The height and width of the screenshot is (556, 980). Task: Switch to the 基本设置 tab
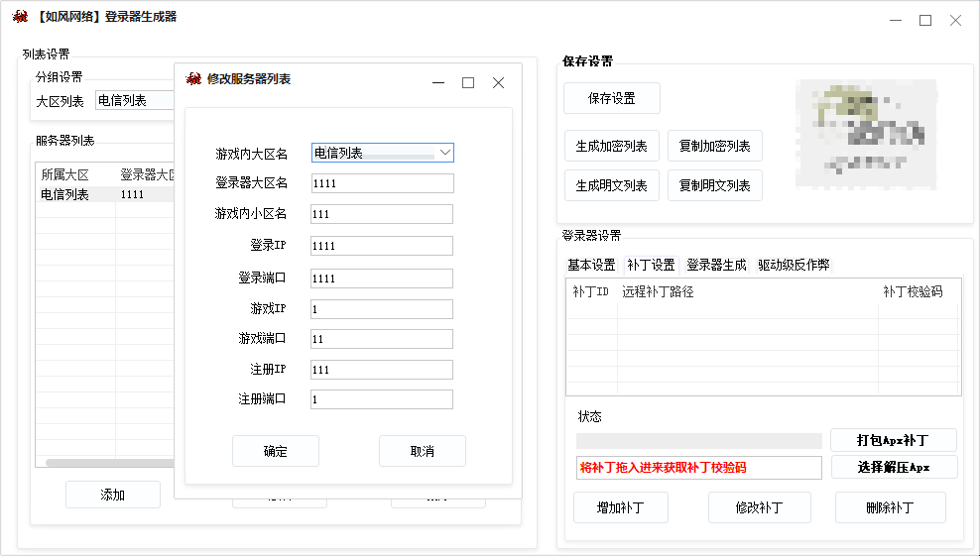click(591, 265)
